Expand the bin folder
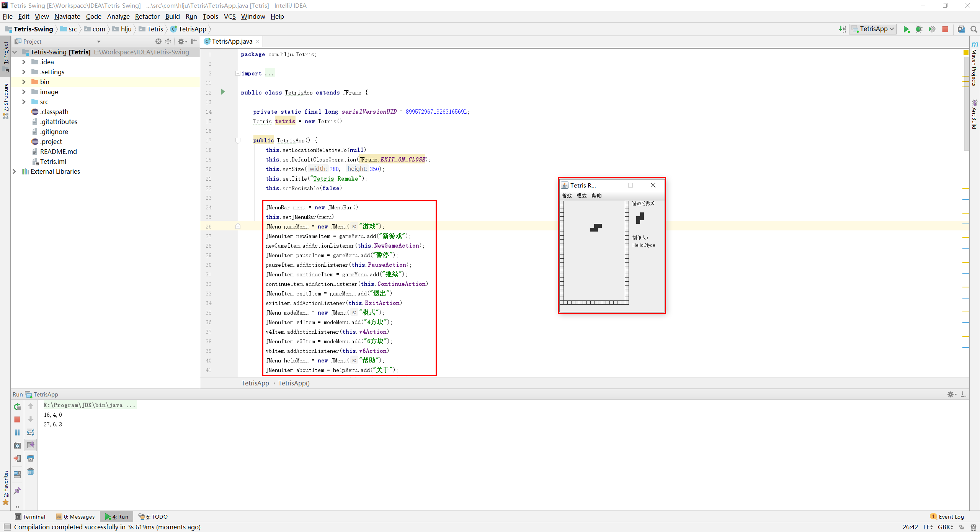This screenshot has width=980, height=532. tap(24, 82)
